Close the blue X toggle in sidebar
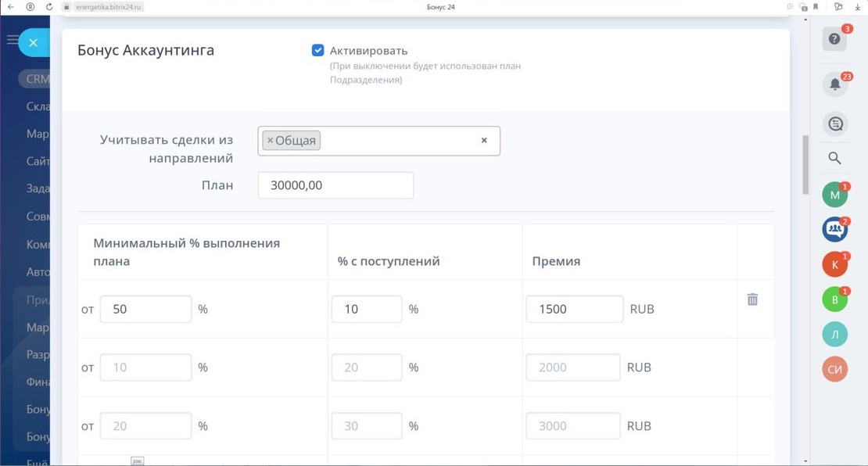 33,43
